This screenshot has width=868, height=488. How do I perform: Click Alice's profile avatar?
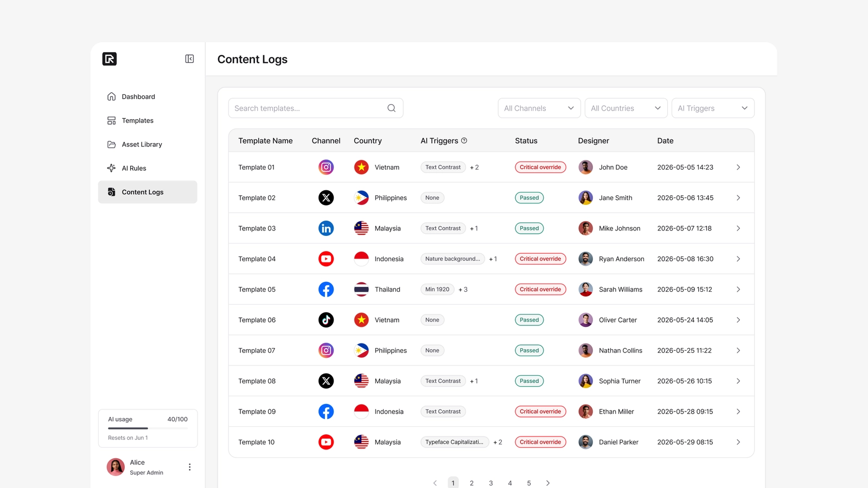pyautogui.click(x=116, y=467)
